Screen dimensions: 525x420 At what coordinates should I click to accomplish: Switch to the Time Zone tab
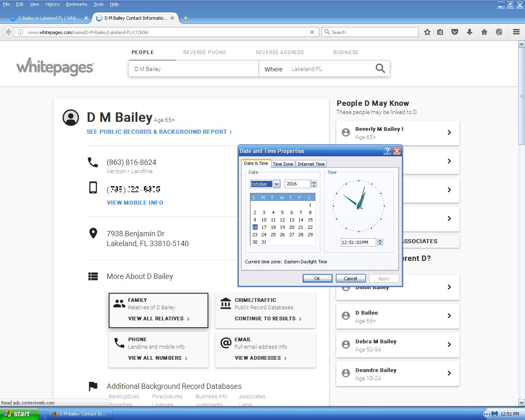pos(283,164)
